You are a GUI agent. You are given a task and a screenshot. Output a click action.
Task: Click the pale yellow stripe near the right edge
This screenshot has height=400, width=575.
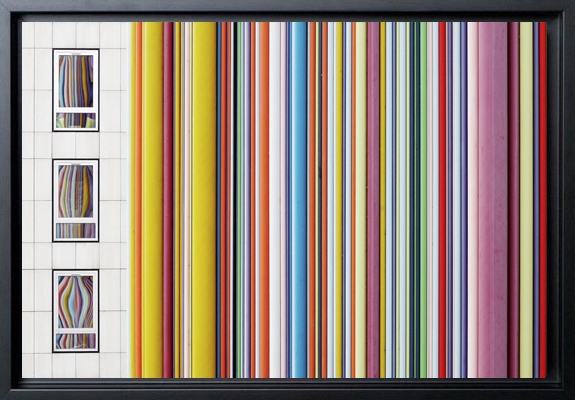[x=526, y=200]
